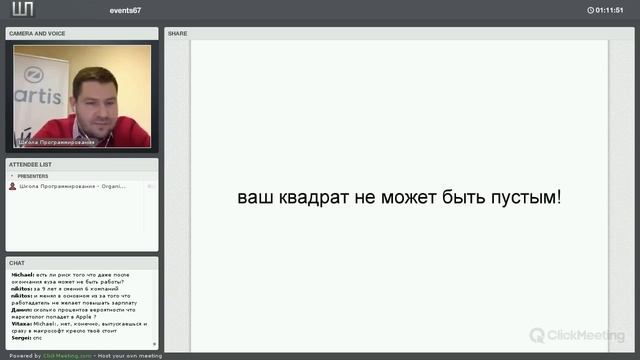Viewport: 640px width, 360px height.
Task: Click the SHARE panel header
Action: 399,33
